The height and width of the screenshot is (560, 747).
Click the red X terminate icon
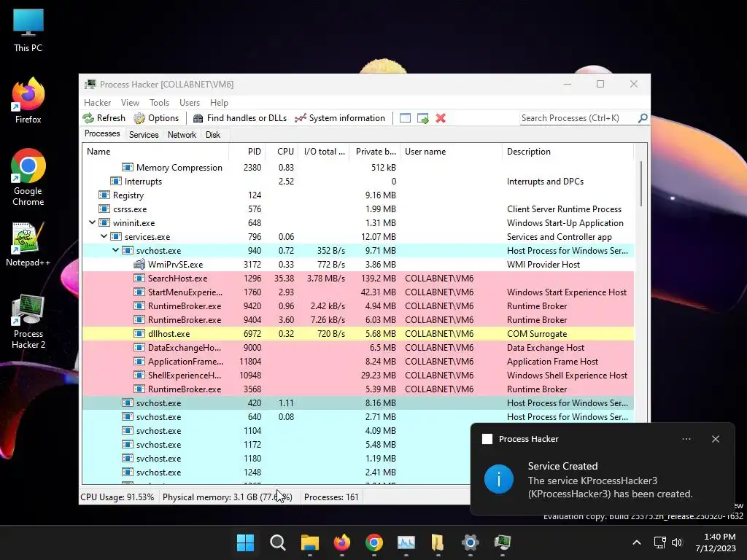click(441, 118)
